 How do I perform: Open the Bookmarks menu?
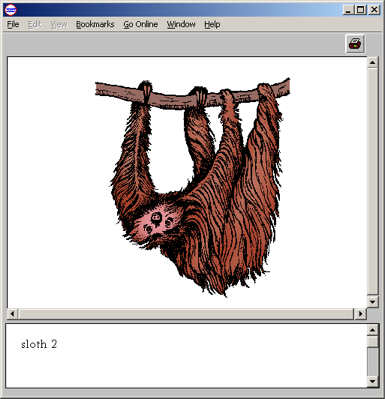pyautogui.click(x=95, y=24)
